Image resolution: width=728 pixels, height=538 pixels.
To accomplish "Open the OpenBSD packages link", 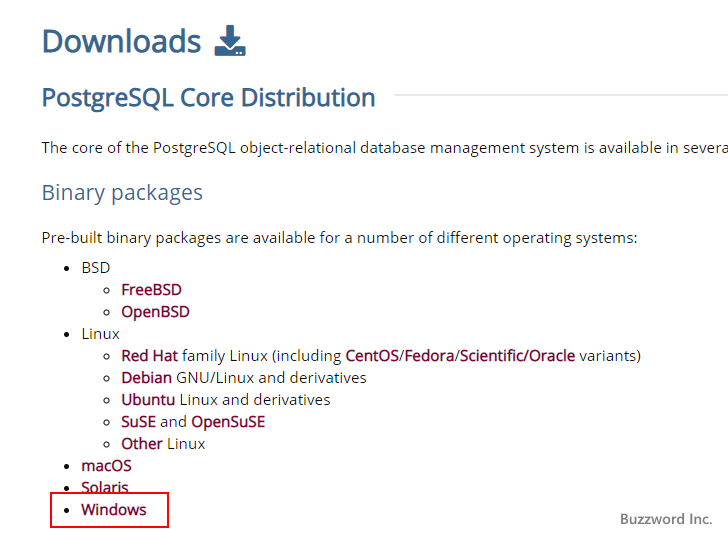I will pyautogui.click(x=156, y=311).
